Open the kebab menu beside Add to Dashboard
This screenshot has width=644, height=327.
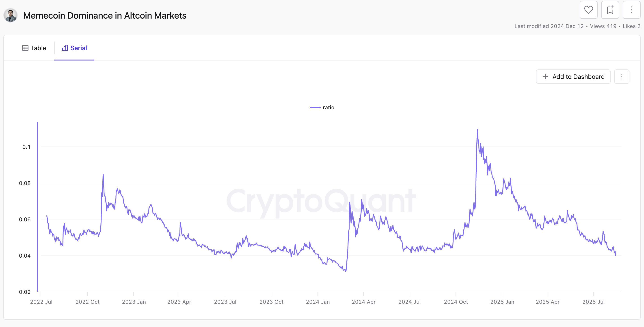click(x=622, y=77)
